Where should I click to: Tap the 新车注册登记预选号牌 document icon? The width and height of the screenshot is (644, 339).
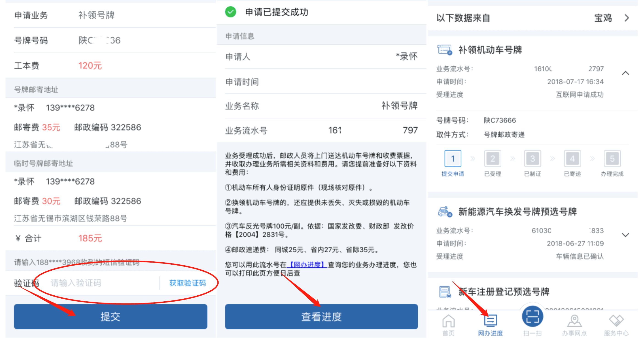445,292
